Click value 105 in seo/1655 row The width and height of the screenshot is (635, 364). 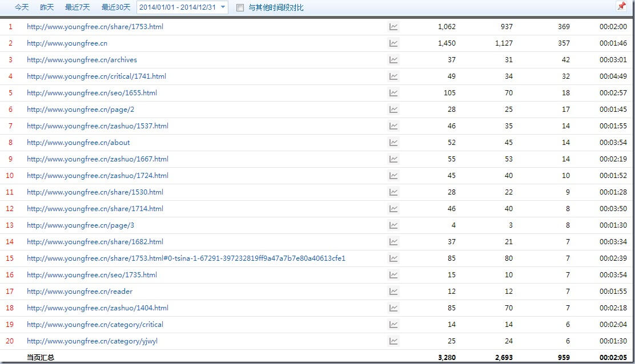pos(449,93)
